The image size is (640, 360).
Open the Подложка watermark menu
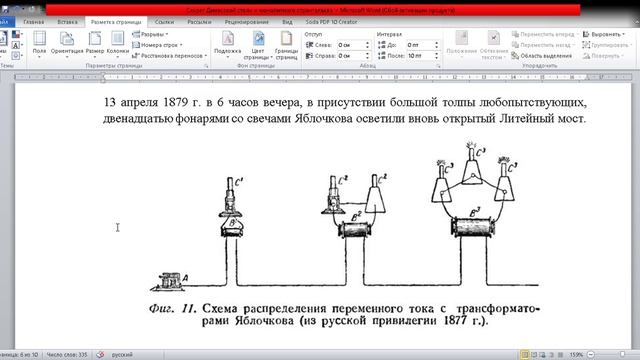click(227, 44)
